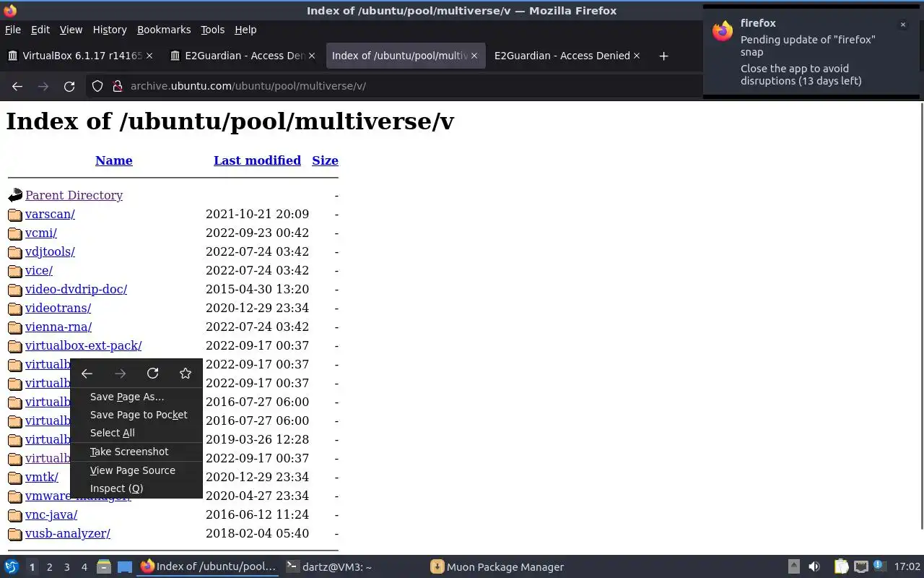The width and height of the screenshot is (924, 578).
Task: Click the back arrow in the context menu
Action: click(87, 374)
